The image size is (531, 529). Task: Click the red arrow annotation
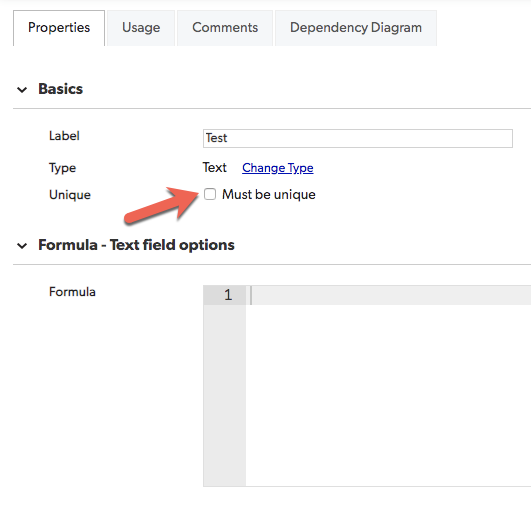click(162, 205)
